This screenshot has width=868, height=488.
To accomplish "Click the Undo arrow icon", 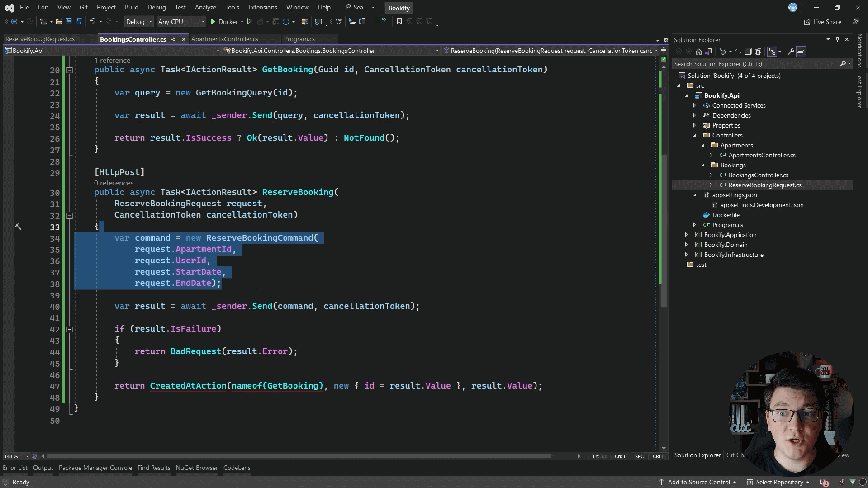I will [x=92, y=22].
